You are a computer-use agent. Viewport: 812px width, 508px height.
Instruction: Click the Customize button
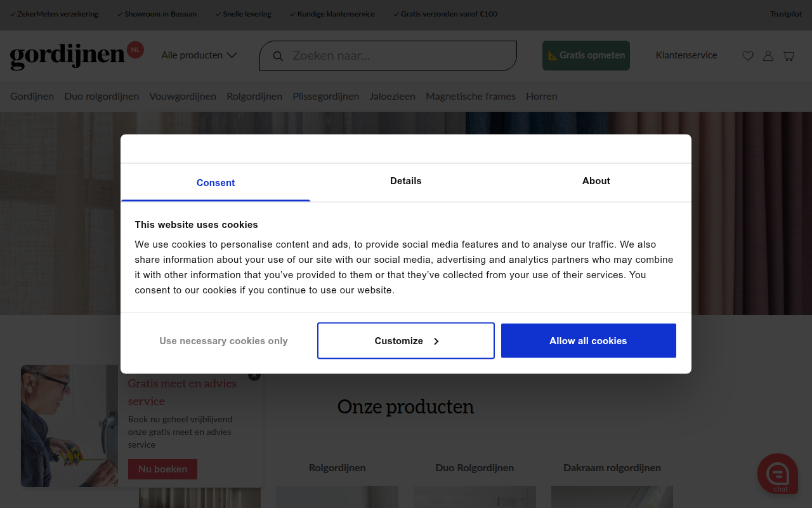(406, 341)
